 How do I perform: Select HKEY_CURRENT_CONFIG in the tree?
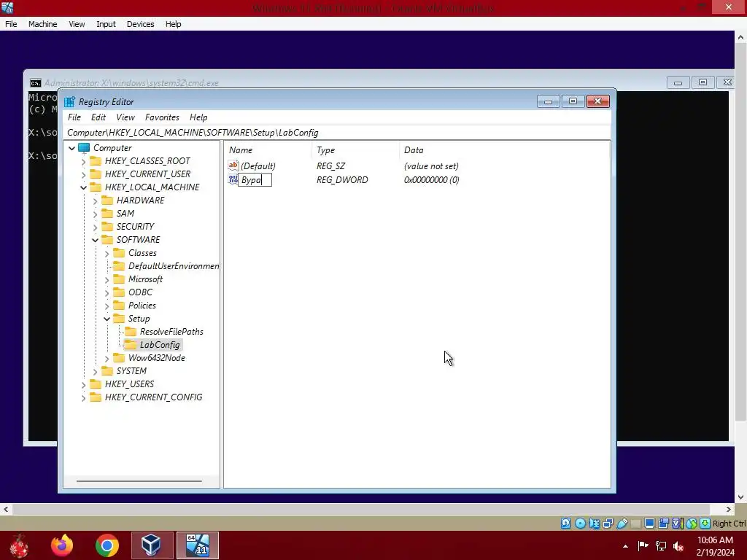(153, 397)
